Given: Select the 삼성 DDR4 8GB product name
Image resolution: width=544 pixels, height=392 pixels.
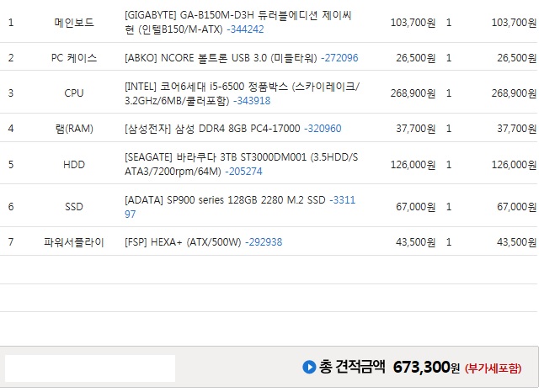Looking at the screenshot, I should tap(212, 129).
